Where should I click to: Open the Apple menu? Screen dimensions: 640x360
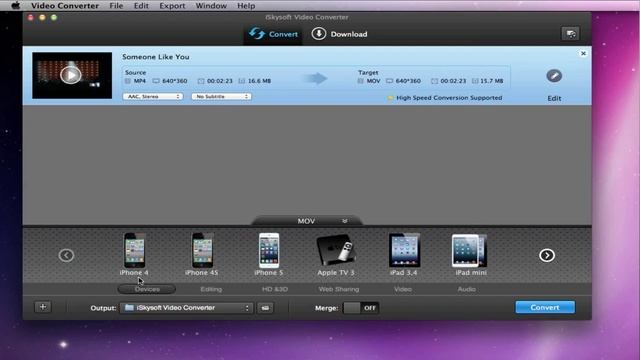click(16, 6)
